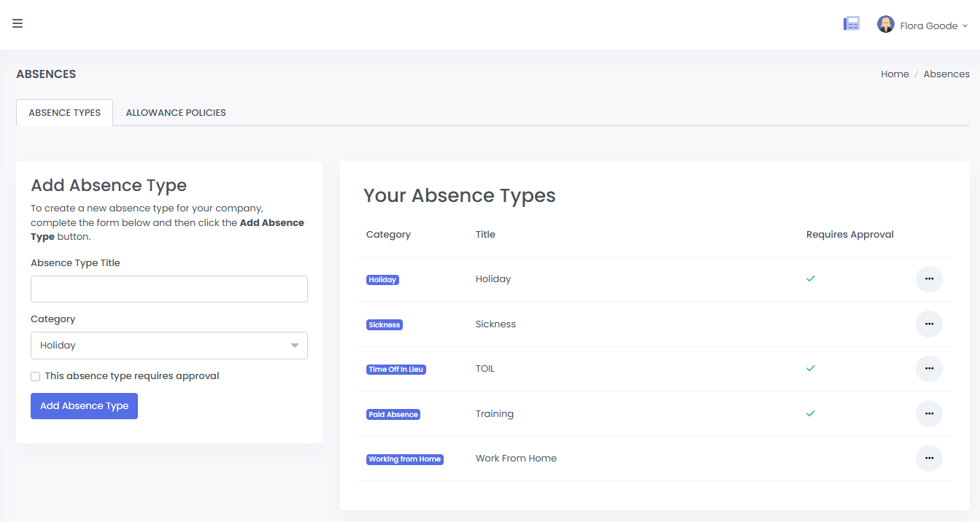Image resolution: width=980 pixels, height=522 pixels.
Task: Click the news feed icon in header
Action: (851, 24)
